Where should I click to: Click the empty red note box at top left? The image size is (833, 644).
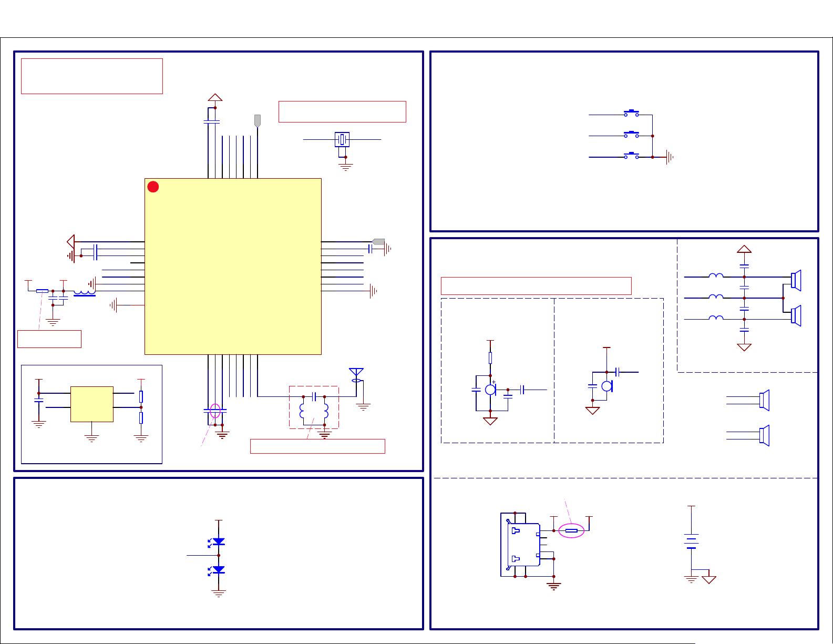coord(92,76)
